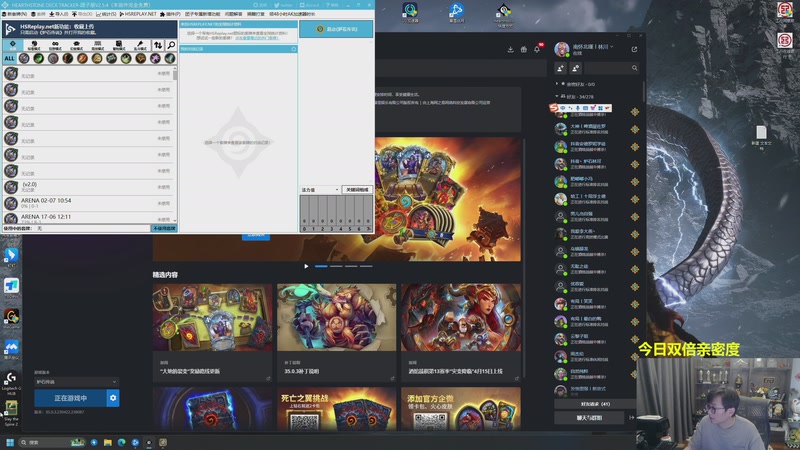The height and width of the screenshot is (450, 800).
Task: Open the notifications bell in Battle.net
Action: (537, 49)
